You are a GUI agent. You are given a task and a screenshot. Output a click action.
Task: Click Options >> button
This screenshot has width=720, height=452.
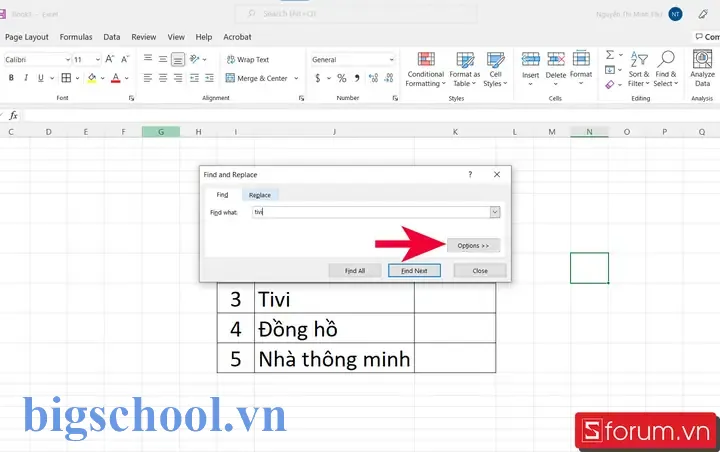coord(473,246)
